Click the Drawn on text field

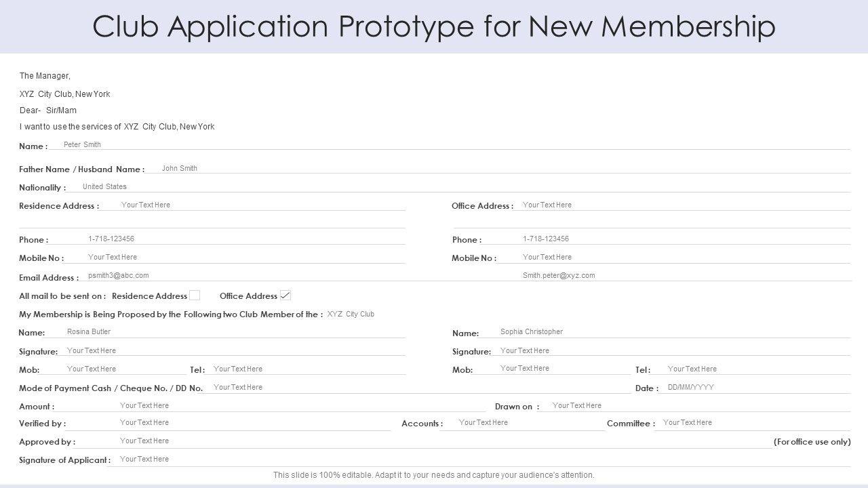point(696,405)
